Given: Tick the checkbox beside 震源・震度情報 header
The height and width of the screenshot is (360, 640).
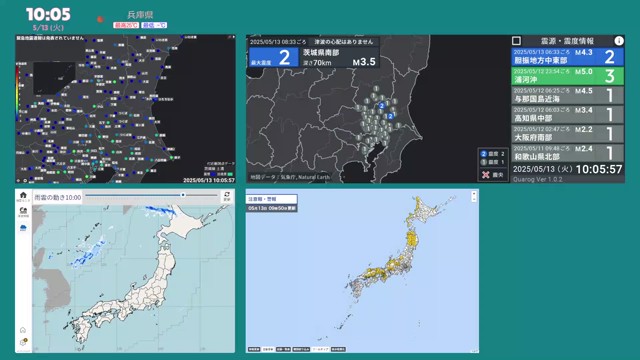Looking at the screenshot, I should tap(516, 41).
